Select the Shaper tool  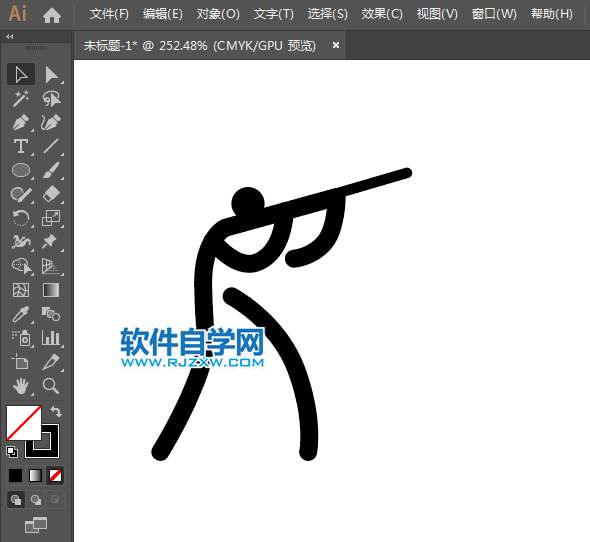[21, 194]
